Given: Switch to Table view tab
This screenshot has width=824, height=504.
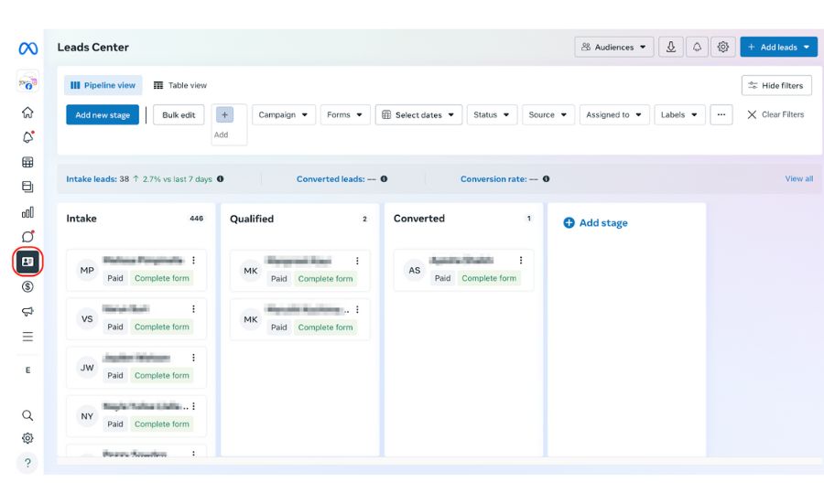Looking at the screenshot, I should click(x=180, y=85).
